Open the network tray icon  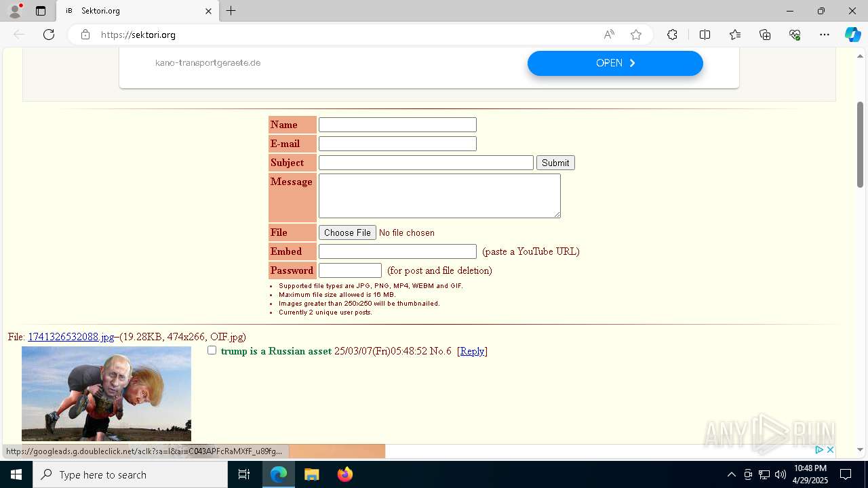click(764, 474)
